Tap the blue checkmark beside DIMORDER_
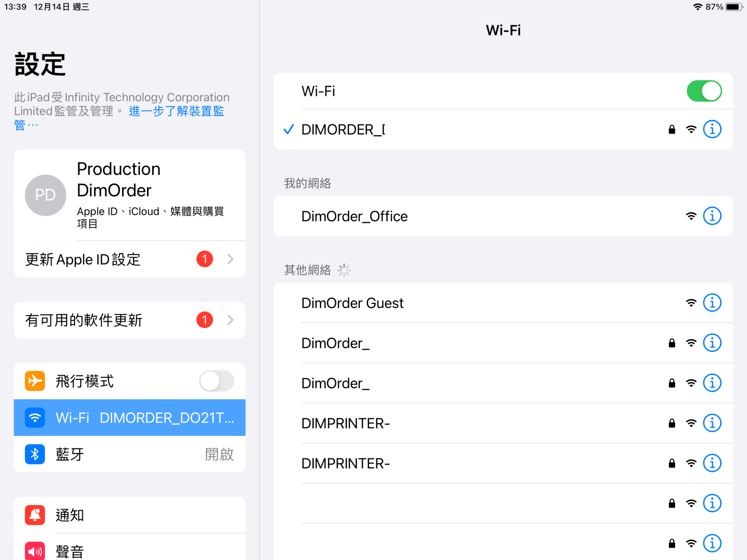747x560 pixels. click(289, 129)
